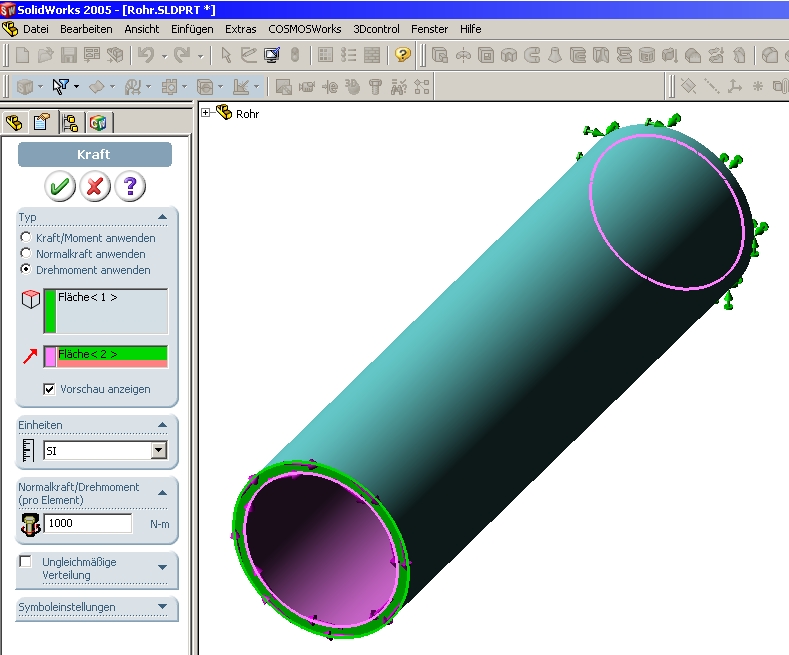Click the Lofted boss feature icon
789x655 pixels.
tap(555, 54)
